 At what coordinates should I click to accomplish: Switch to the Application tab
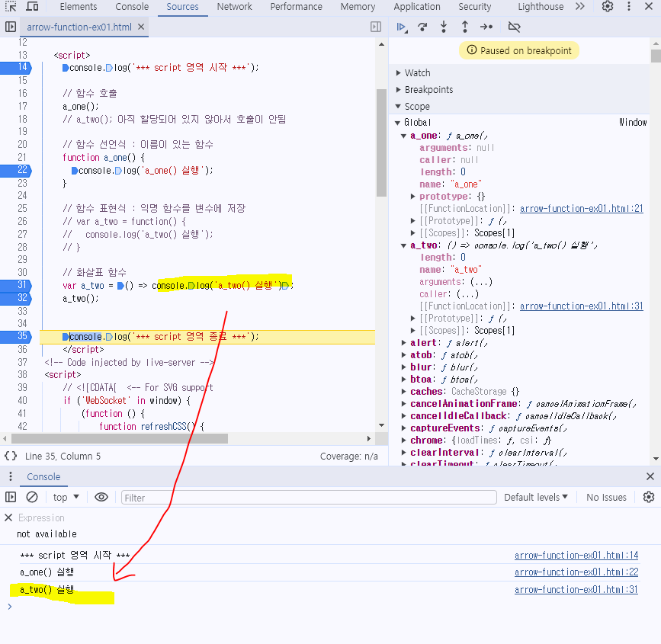click(x=417, y=7)
